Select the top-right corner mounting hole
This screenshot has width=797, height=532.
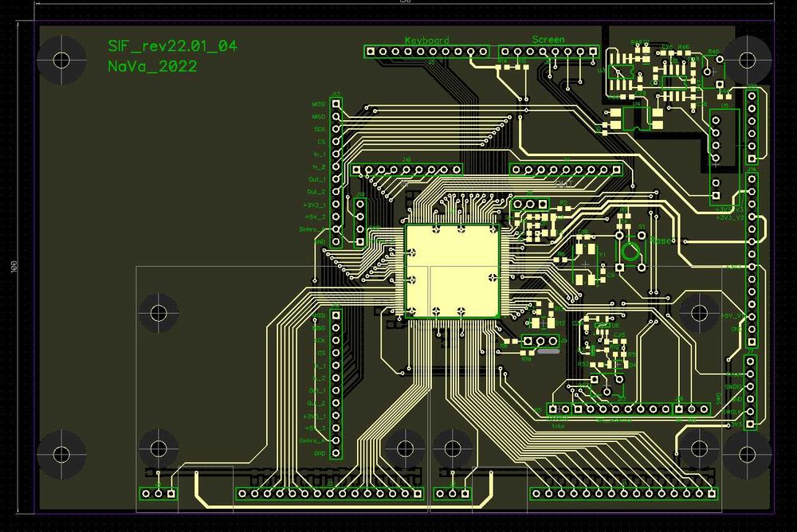click(x=748, y=60)
